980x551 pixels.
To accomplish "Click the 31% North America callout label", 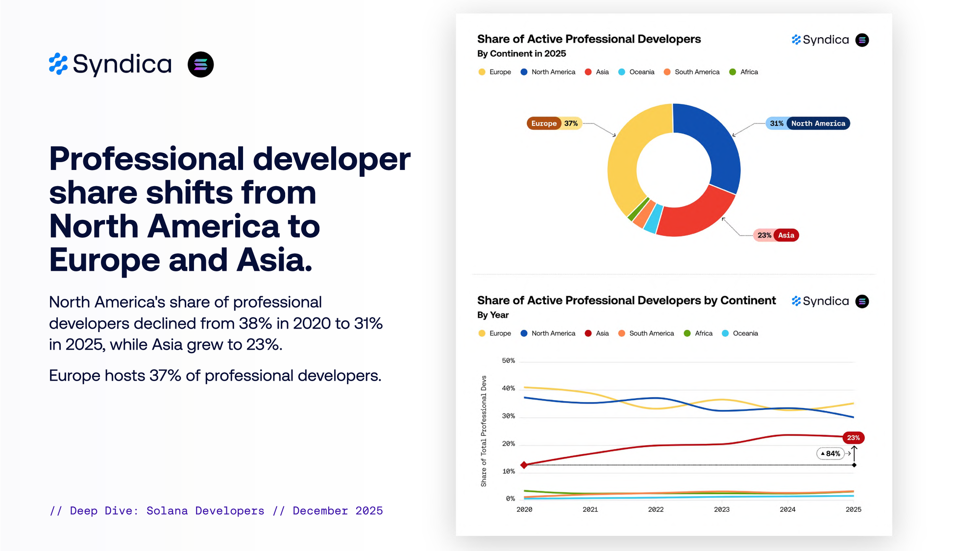I will pos(808,123).
